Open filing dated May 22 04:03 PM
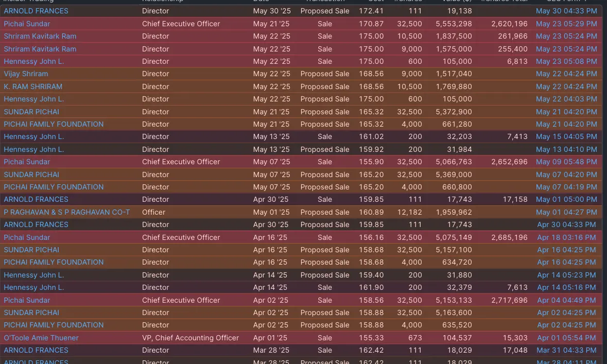This screenshot has width=607, height=364. 566,99
